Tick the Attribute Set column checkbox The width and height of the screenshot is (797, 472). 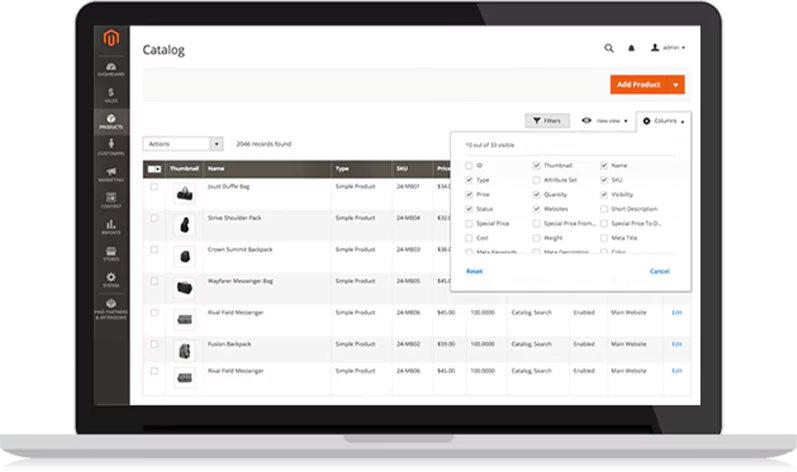coord(537,180)
